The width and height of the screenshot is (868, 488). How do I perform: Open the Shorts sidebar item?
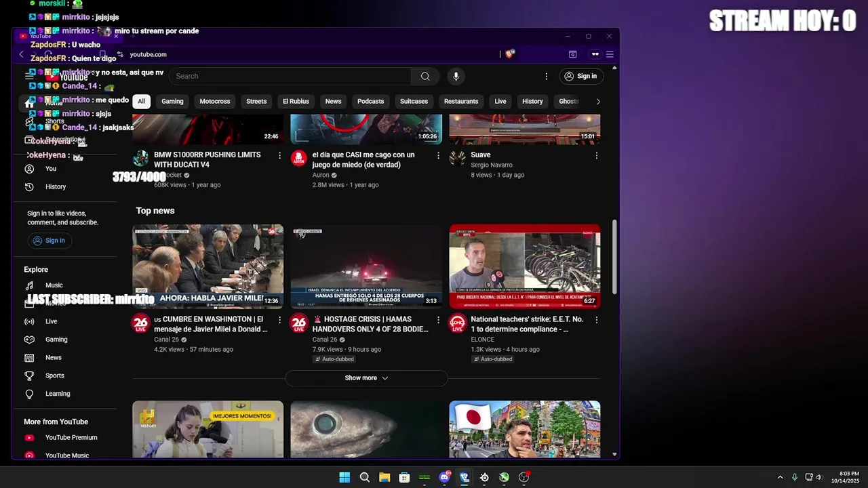point(64,122)
